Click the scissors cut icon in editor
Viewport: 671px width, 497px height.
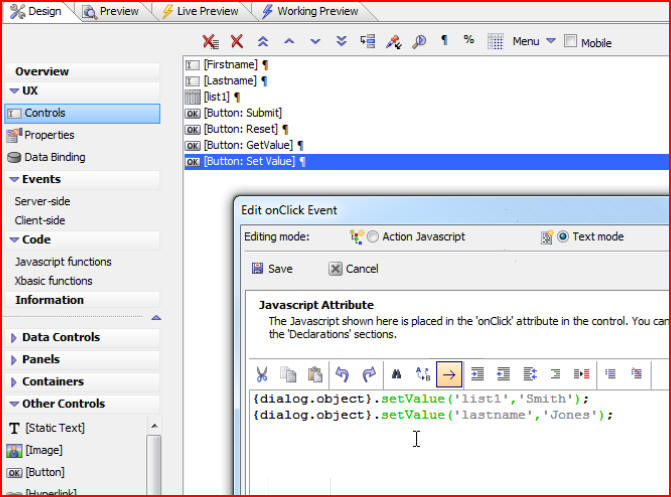pyautogui.click(x=262, y=374)
